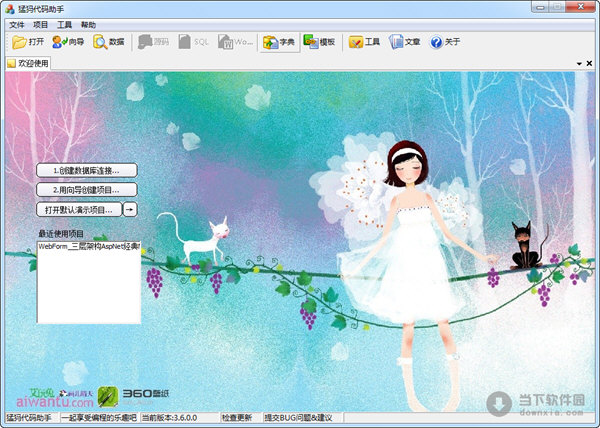Click the greyed SQL toolbar icon
600x428 pixels.
click(x=194, y=42)
